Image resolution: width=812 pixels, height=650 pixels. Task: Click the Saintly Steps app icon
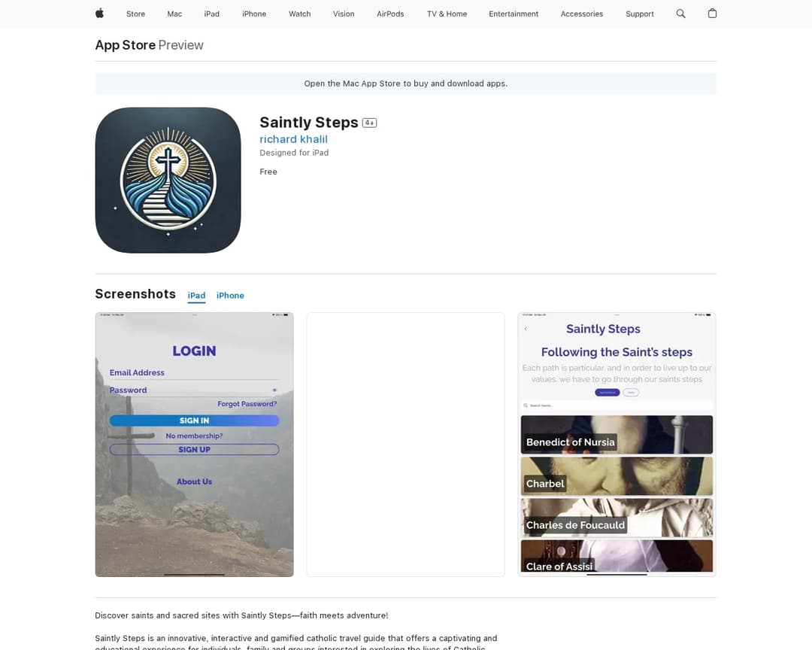click(x=168, y=181)
